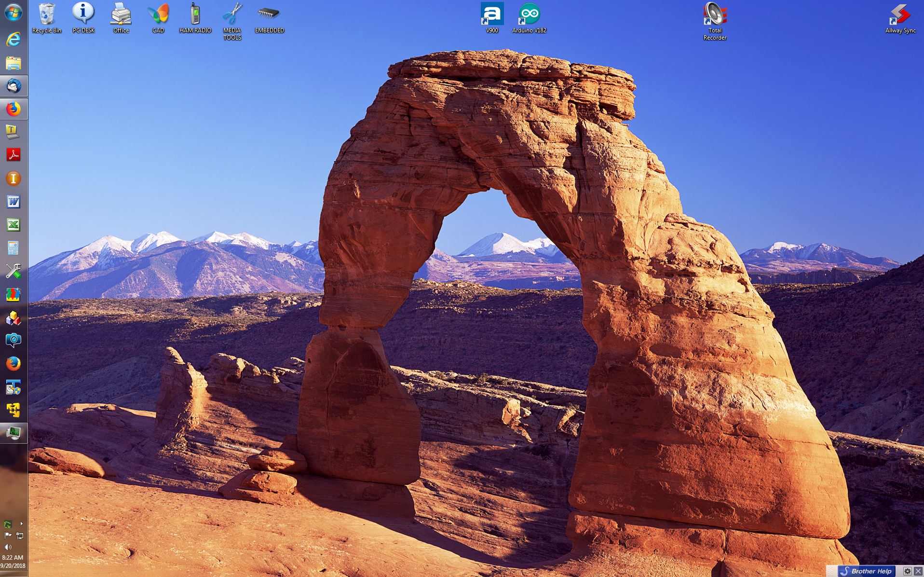Switch to the green monitor taskbar app

tap(14, 433)
